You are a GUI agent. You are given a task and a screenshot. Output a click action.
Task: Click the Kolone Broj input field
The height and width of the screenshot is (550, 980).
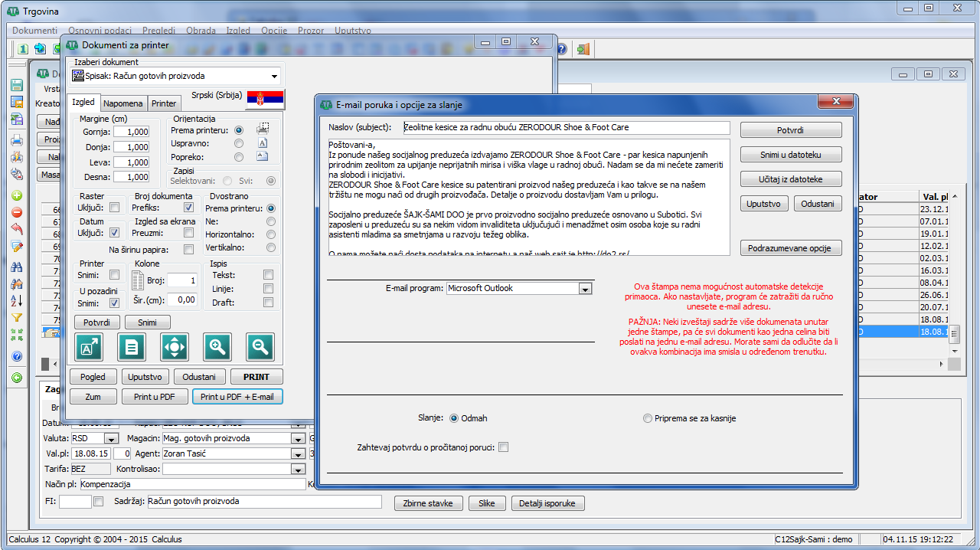pyautogui.click(x=183, y=280)
